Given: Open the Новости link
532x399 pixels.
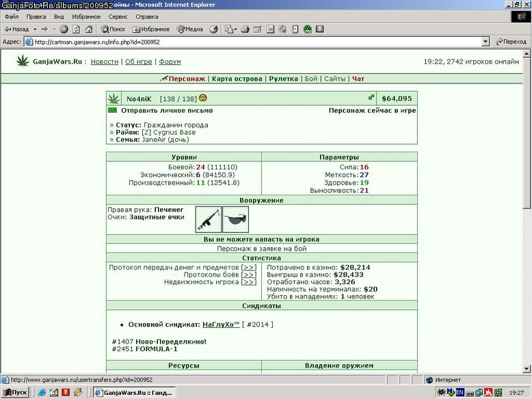Looking at the screenshot, I should [105, 61].
